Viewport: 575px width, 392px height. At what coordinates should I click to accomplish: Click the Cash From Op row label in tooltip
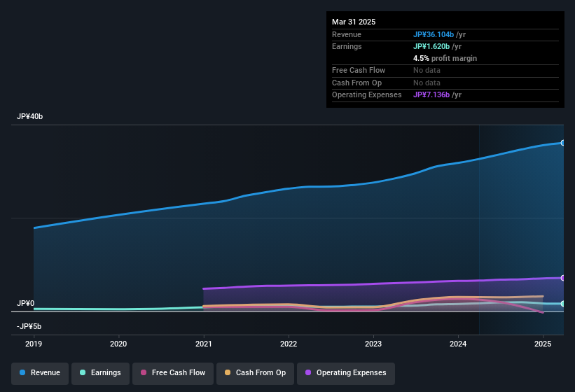(356, 83)
